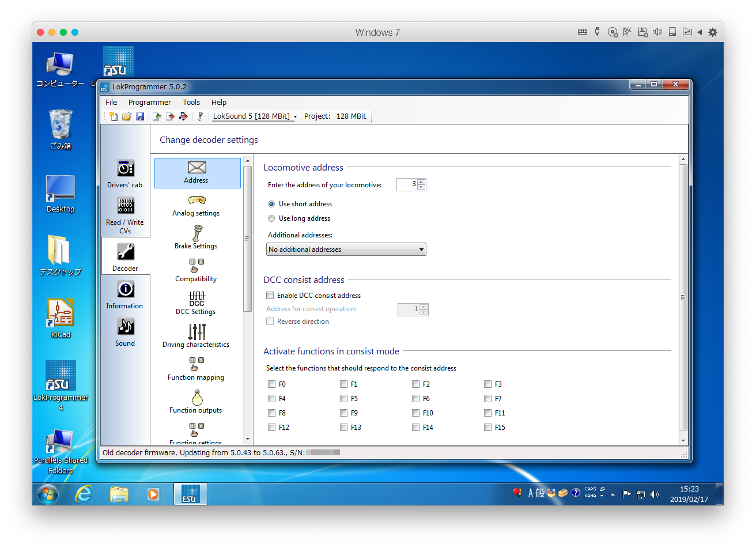
Task: Click the LokProgrammer 4 desktop icon
Action: pos(61,386)
